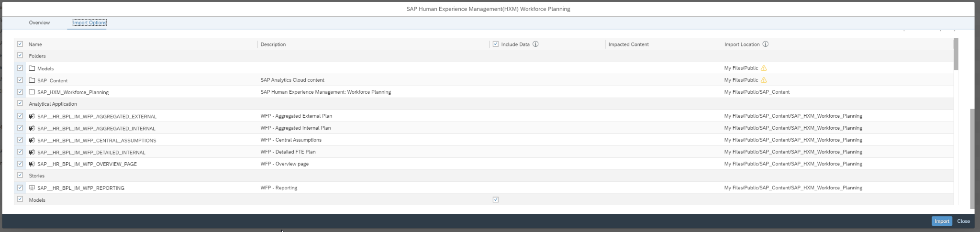The width and height of the screenshot is (980, 232).
Task: Click the table's inner vertical scrollbar thumb
Action: click(956, 54)
